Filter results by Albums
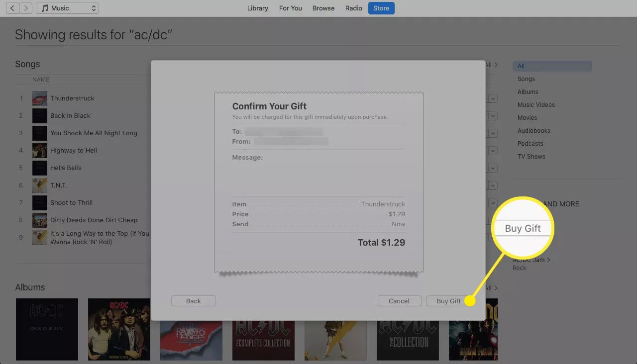 [528, 91]
